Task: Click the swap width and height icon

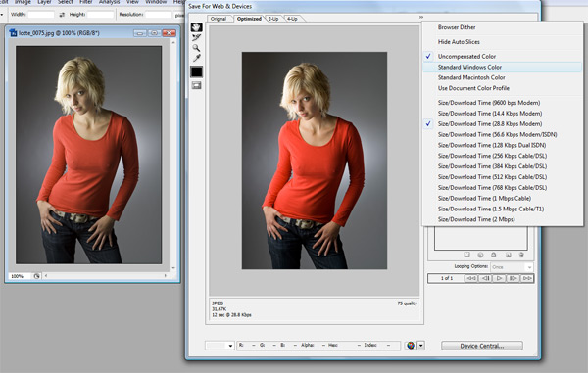Action: tap(62, 15)
